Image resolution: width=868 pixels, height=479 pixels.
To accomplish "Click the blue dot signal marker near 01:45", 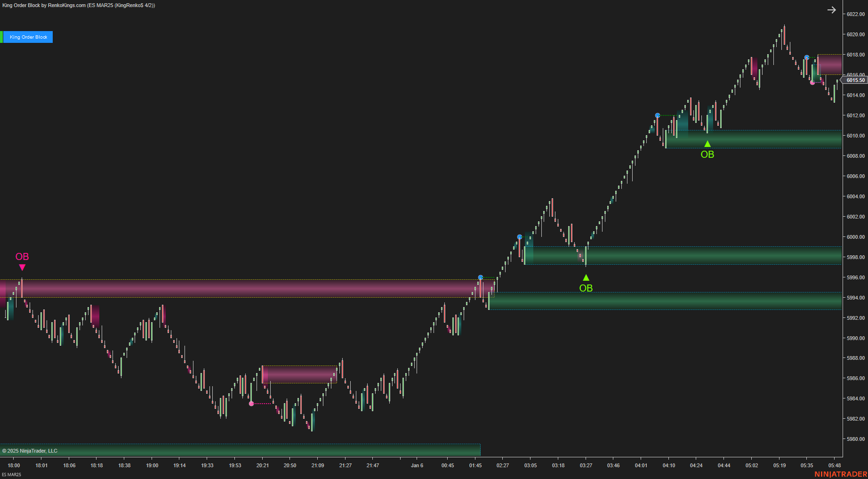I will tap(480, 277).
